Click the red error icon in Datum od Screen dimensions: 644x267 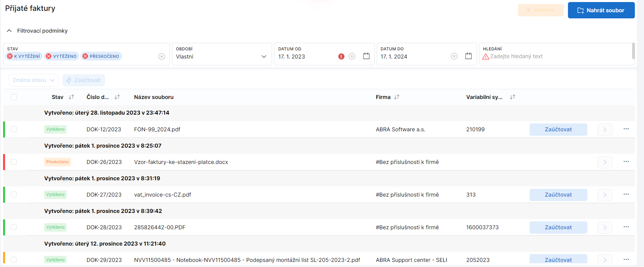pyautogui.click(x=341, y=56)
